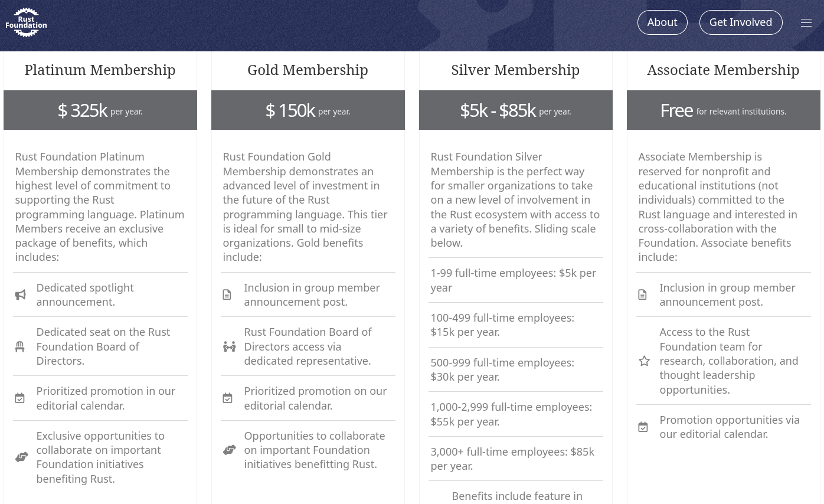
Task: Click Associate's announcement post document icon
Action: (x=642, y=294)
